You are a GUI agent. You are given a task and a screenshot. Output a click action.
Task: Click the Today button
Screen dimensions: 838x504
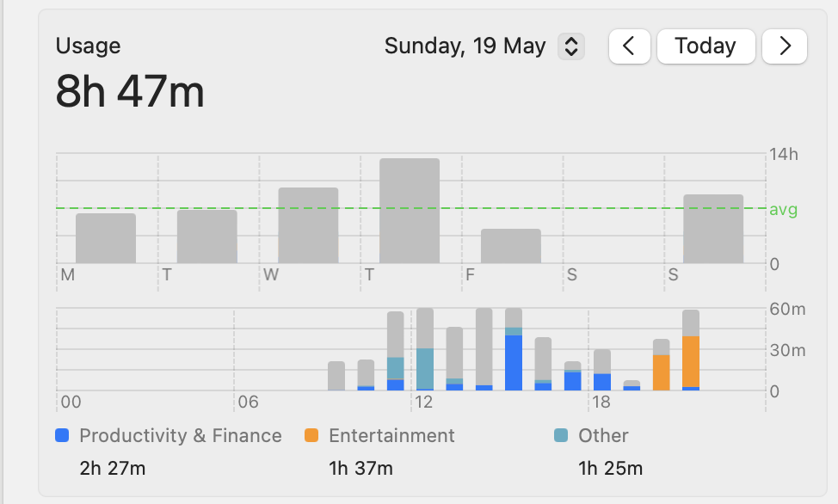pyautogui.click(x=706, y=46)
